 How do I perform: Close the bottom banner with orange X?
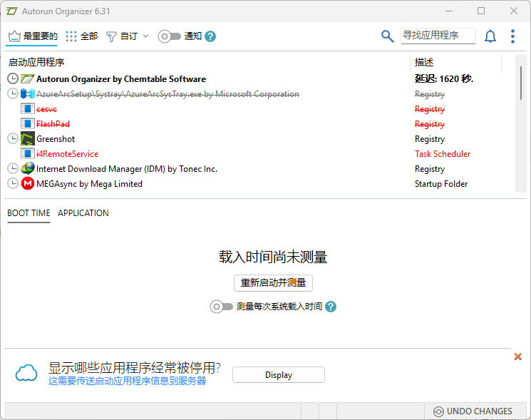(x=517, y=357)
